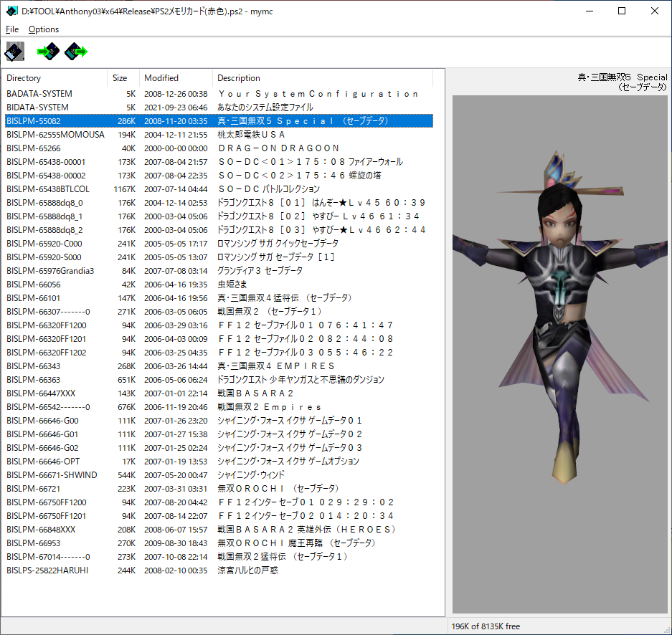Select the BISLPM-66646-G01 save
The image size is (672, 635).
(x=219, y=434)
